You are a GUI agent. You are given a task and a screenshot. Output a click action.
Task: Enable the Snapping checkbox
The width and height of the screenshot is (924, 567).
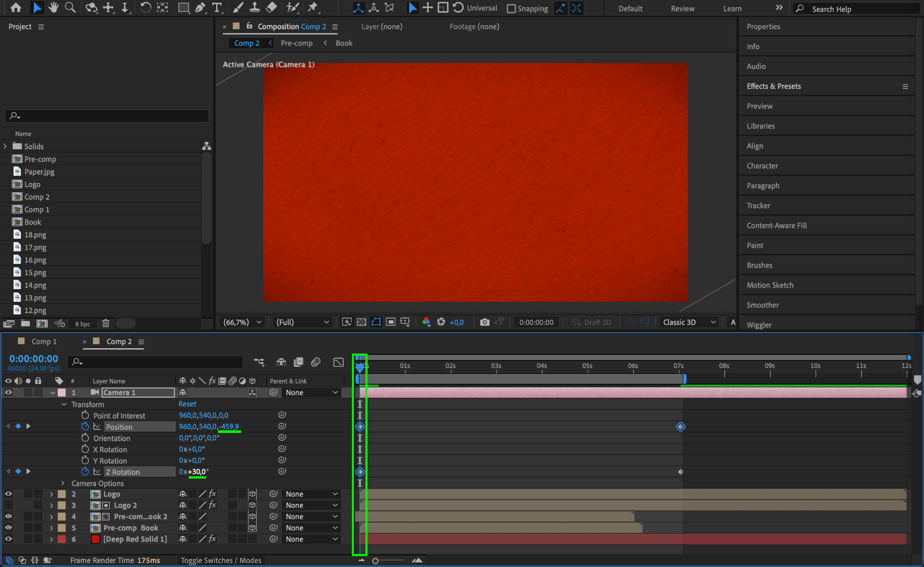[x=511, y=9]
